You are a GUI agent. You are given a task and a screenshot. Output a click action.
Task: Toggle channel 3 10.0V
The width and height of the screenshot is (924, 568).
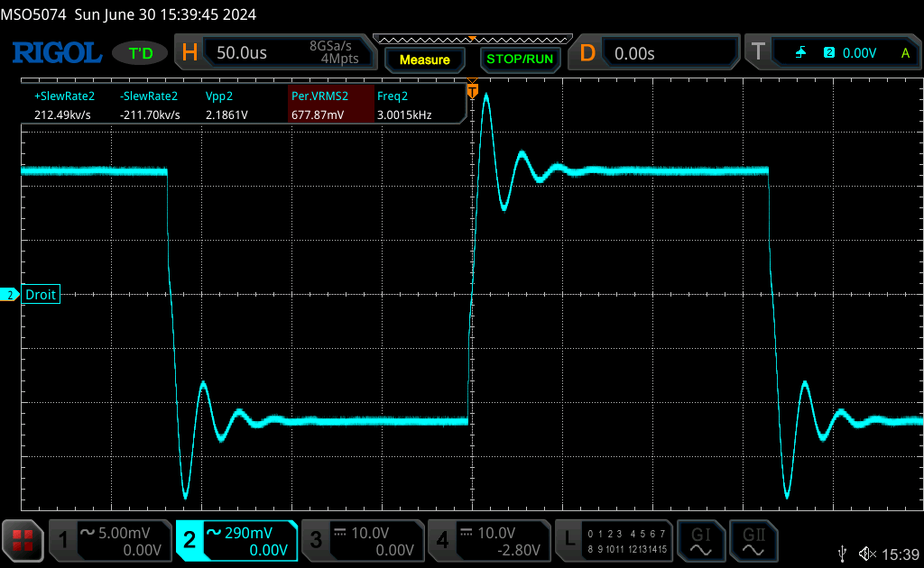click(x=363, y=541)
